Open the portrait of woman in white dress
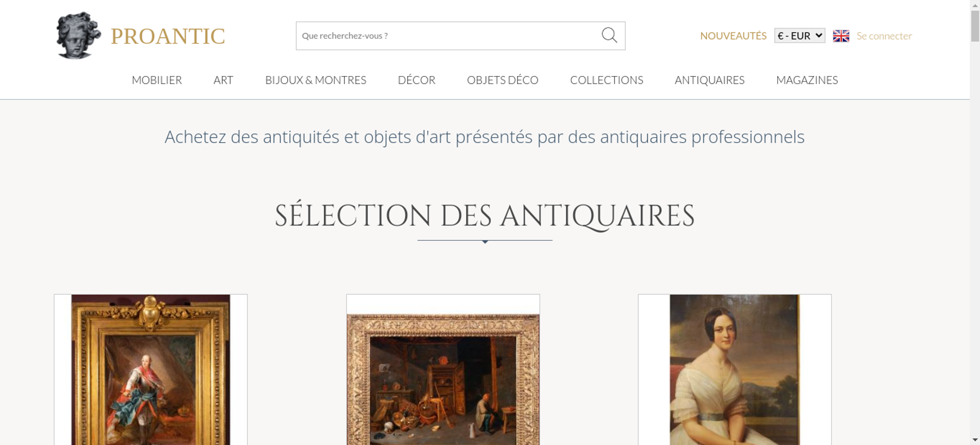980x445 pixels. 735,370
